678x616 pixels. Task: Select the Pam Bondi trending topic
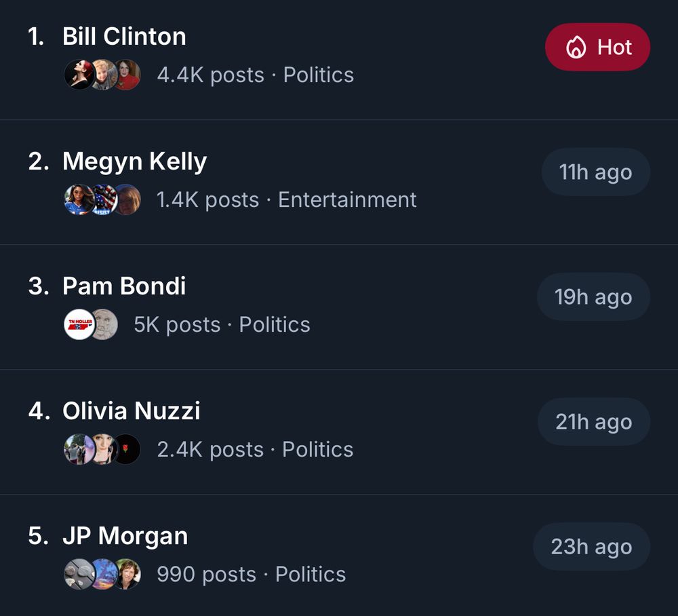(124, 286)
